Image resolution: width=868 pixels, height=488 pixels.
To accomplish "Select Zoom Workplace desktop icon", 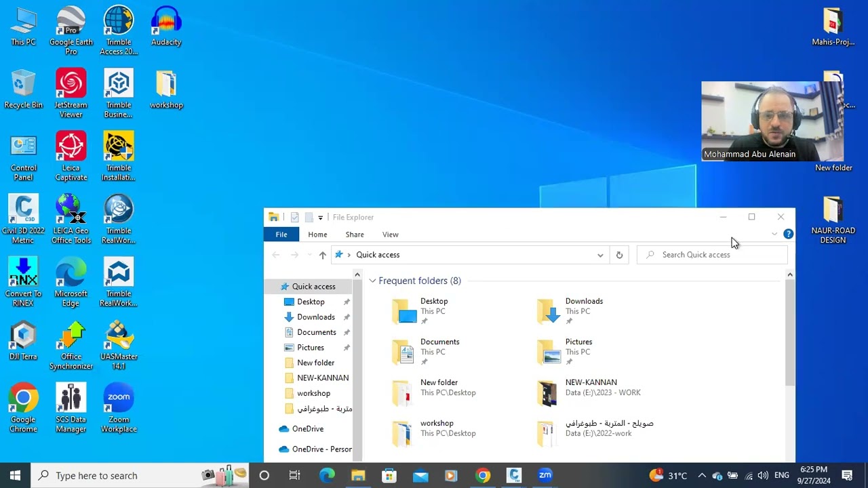I will 119,409.
